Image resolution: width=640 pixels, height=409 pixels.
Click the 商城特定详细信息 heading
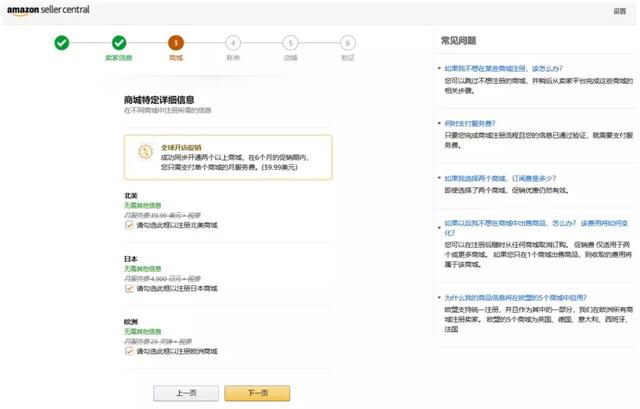pos(159,100)
